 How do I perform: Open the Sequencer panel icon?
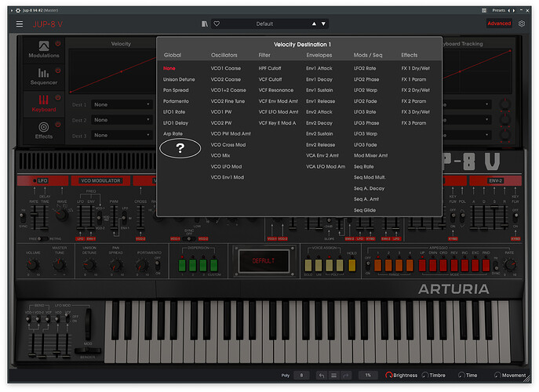point(43,73)
